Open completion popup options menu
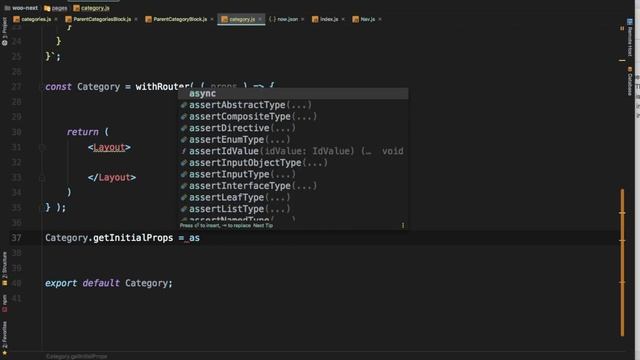 click(x=402, y=225)
